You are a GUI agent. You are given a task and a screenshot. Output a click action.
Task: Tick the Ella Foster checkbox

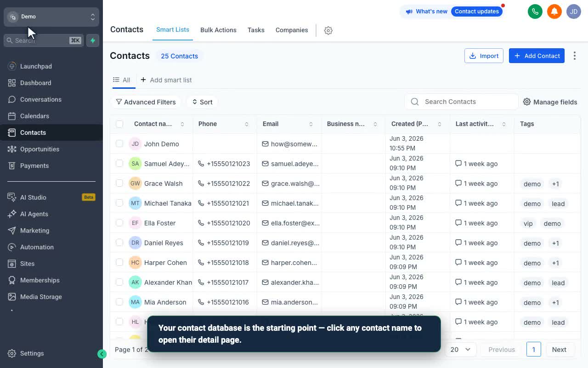pos(119,223)
